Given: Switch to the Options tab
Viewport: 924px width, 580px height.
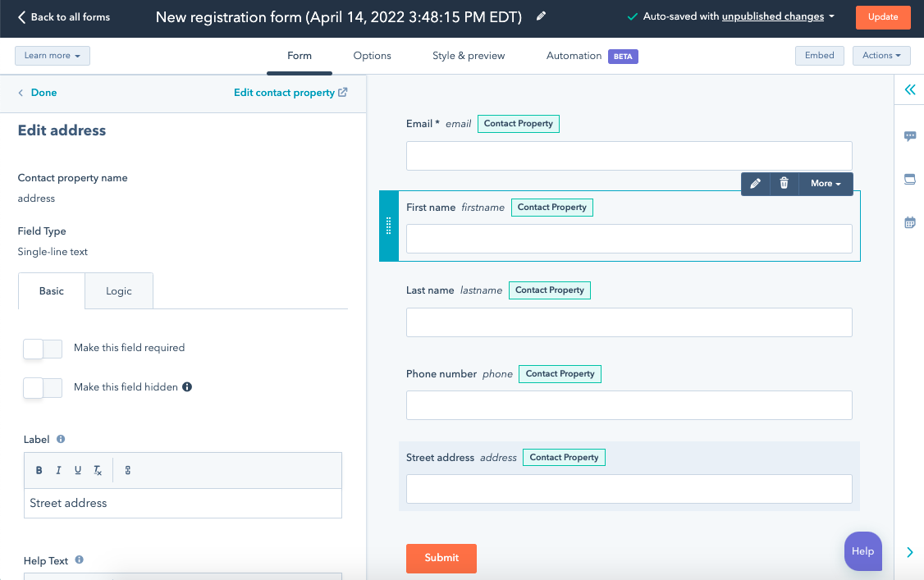Looking at the screenshot, I should click(x=372, y=56).
